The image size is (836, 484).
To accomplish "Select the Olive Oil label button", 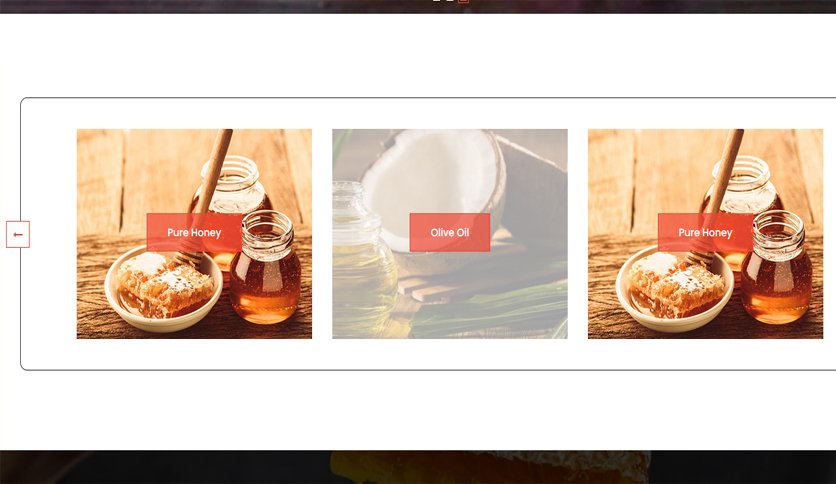I will coord(449,232).
